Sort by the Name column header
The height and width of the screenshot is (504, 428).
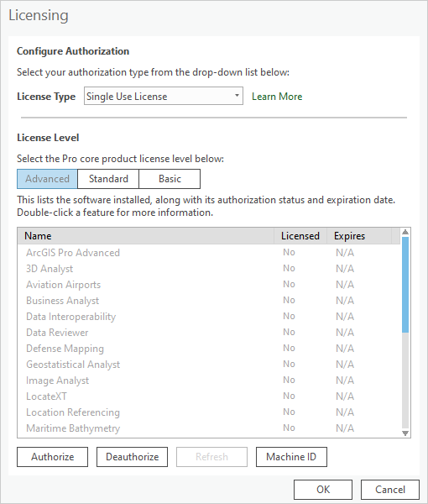146,236
